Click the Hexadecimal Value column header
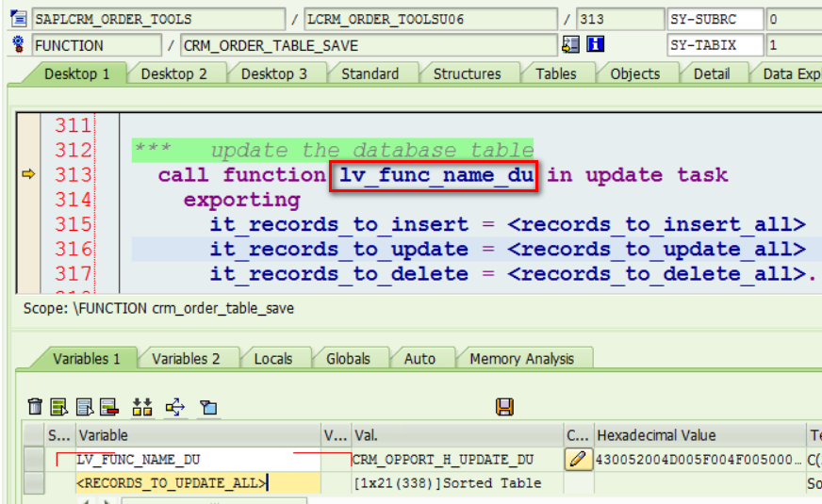This screenshot has height=504, width=822. (x=700, y=435)
